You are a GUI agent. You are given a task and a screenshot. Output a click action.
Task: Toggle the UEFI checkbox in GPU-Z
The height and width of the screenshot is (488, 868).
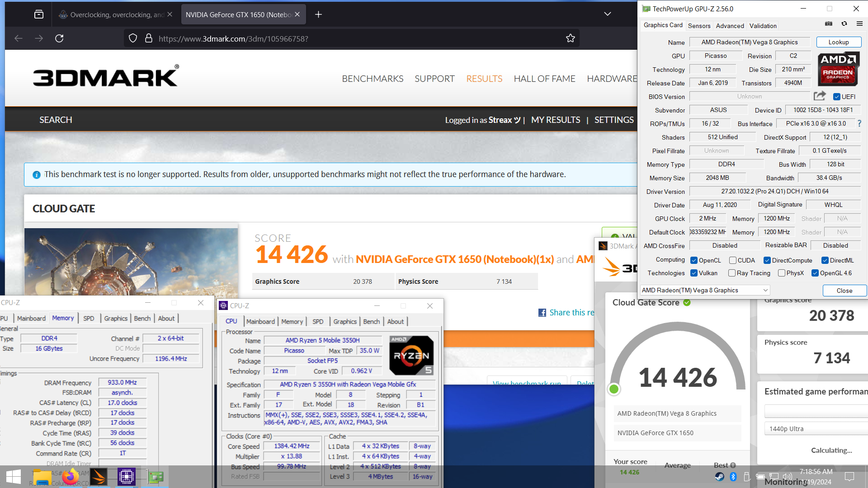pyautogui.click(x=837, y=97)
